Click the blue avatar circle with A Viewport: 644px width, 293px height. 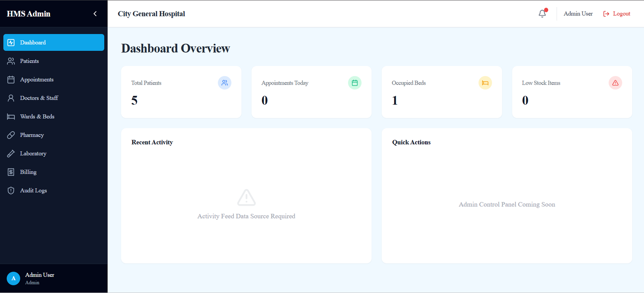coord(13,278)
